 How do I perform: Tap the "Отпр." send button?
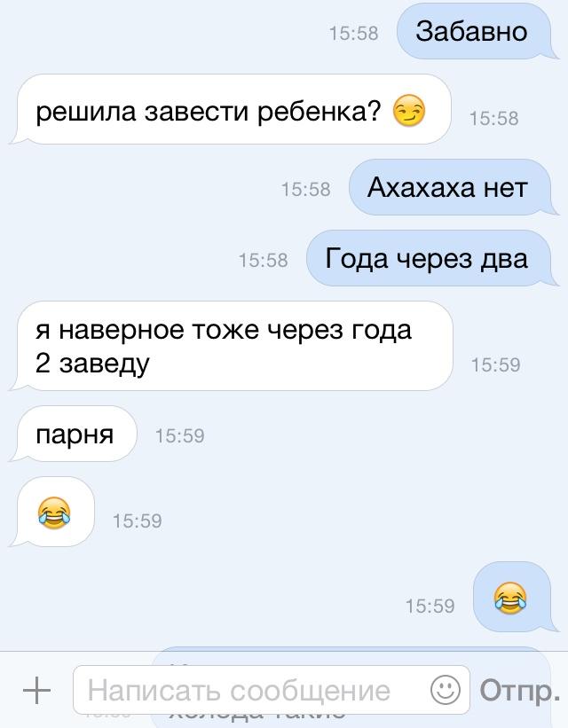point(520,692)
